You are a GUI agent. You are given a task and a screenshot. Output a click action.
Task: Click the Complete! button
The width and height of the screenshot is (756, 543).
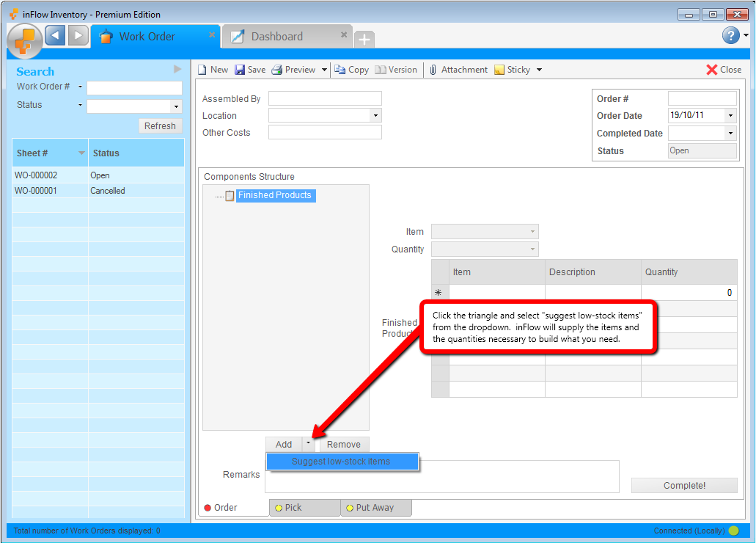pos(684,485)
